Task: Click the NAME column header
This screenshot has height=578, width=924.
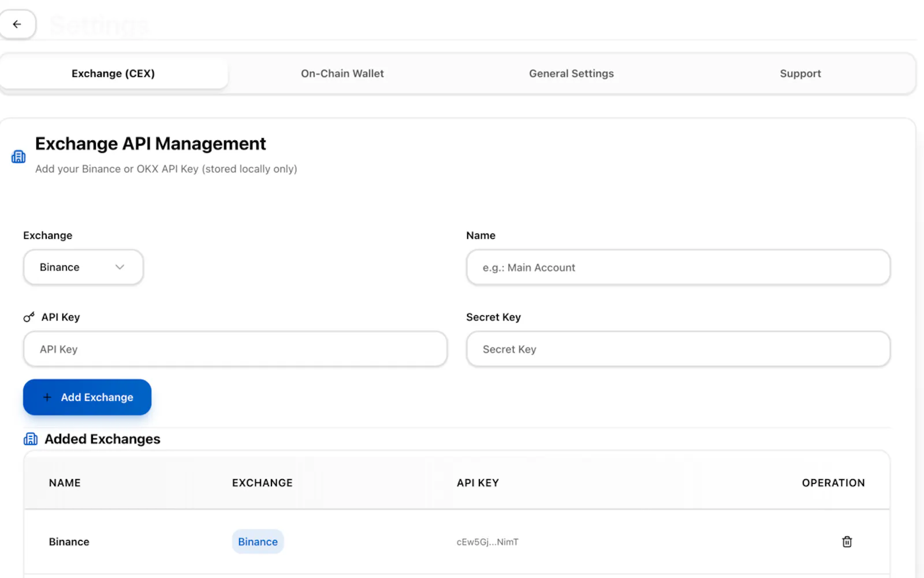Action: [65, 483]
